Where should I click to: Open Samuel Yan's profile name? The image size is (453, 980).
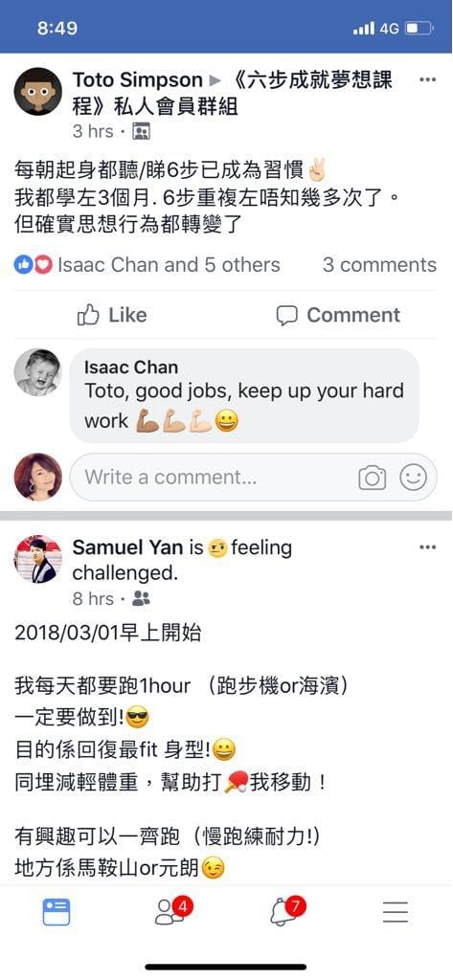coord(128,547)
